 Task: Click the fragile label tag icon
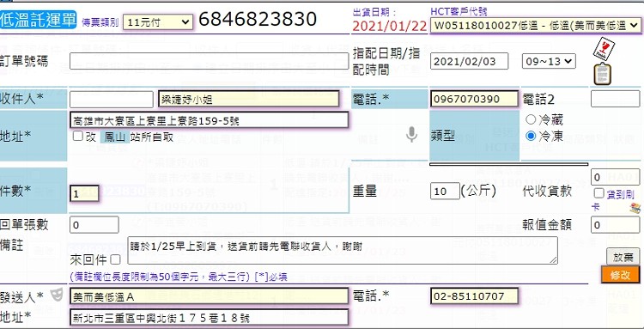603,48
